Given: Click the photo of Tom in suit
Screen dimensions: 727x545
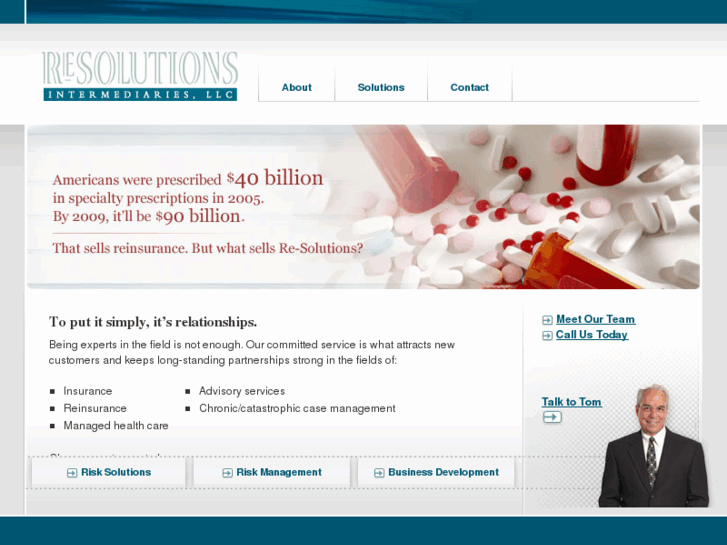Looking at the screenshot, I should (654, 445).
